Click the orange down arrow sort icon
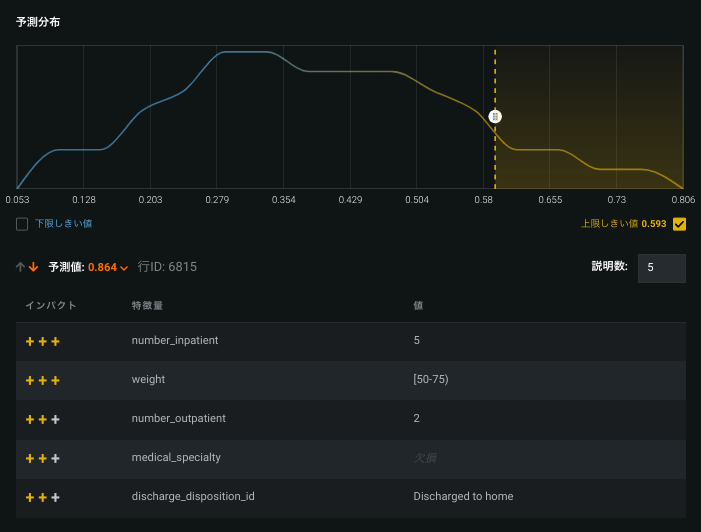 click(x=33, y=267)
